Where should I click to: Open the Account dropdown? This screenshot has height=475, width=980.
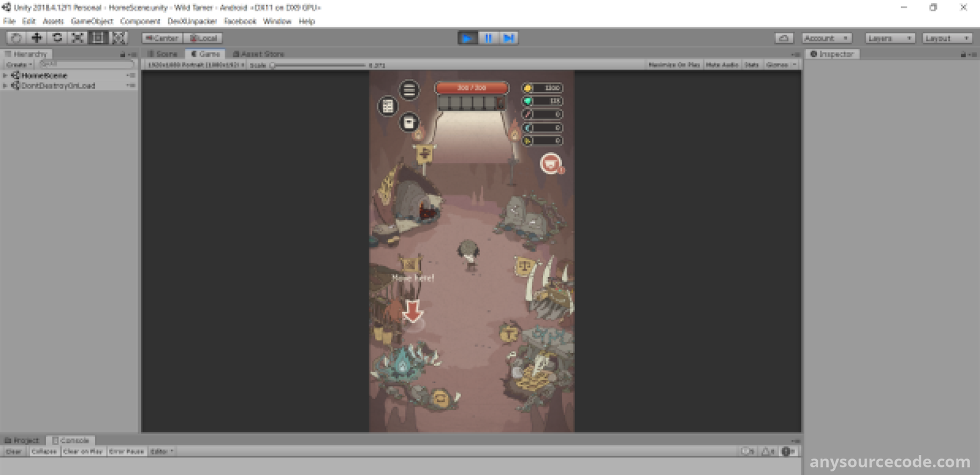[x=826, y=38]
